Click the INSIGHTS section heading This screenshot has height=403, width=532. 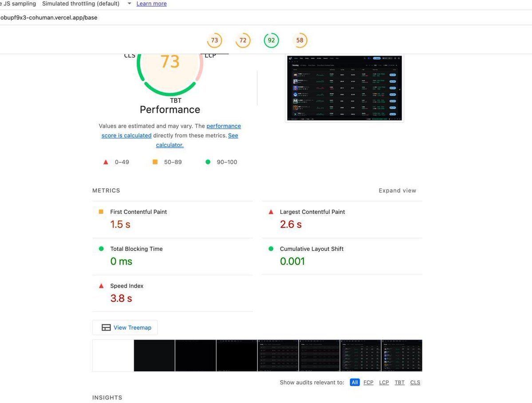click(107, 398)
